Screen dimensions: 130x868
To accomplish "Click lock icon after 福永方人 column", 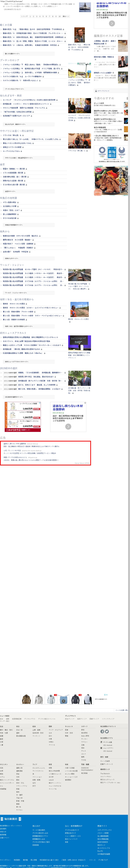I will [40, 236].
